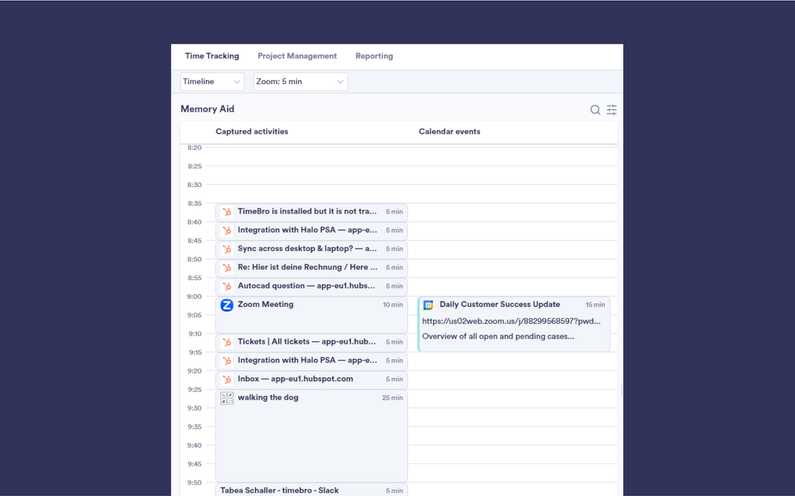
Task: Select the Tickets | All tickets activity
Action: [311, 342]
